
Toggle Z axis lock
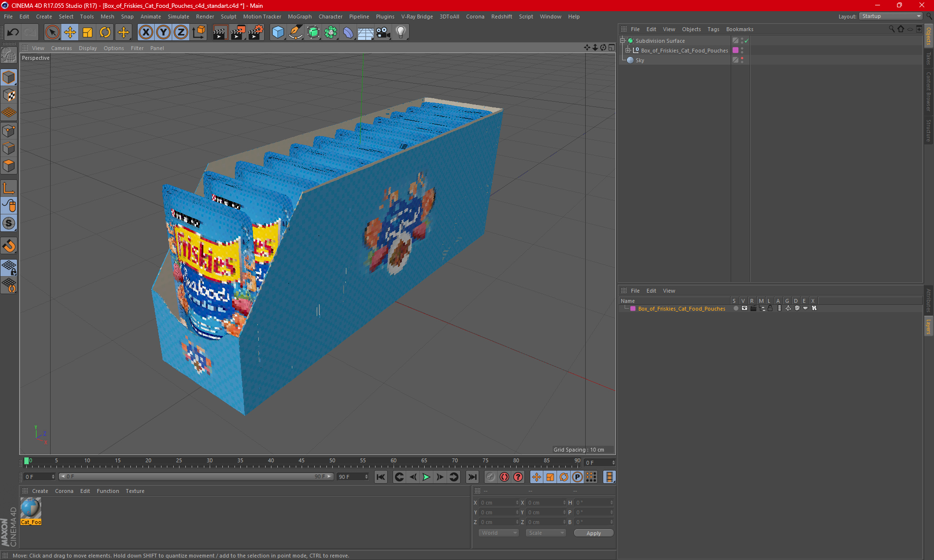181,32
